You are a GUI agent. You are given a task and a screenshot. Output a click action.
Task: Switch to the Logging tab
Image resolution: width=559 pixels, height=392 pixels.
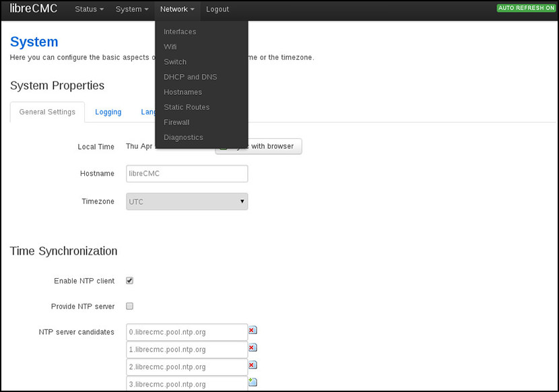[108, 112]
